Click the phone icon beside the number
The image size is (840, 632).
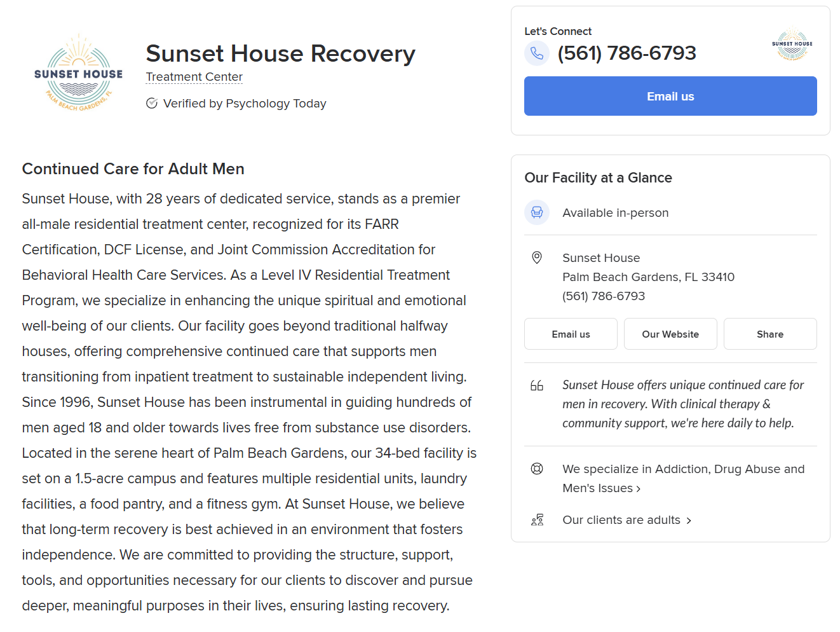[537, 53]
